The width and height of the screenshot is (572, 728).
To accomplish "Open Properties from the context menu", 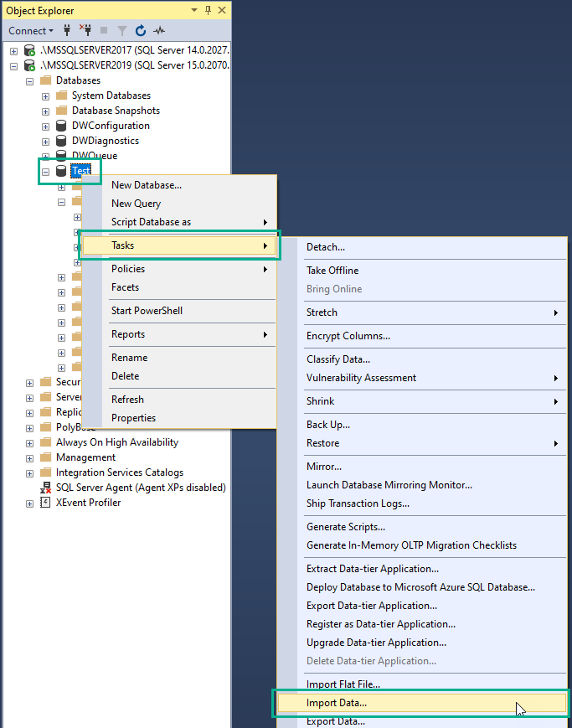I will click(178, 418).
